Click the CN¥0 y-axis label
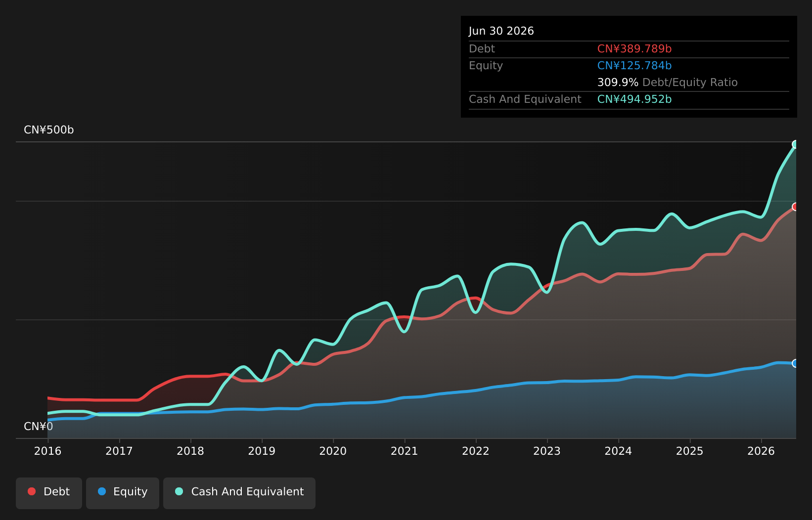 (x=39, y=427)
